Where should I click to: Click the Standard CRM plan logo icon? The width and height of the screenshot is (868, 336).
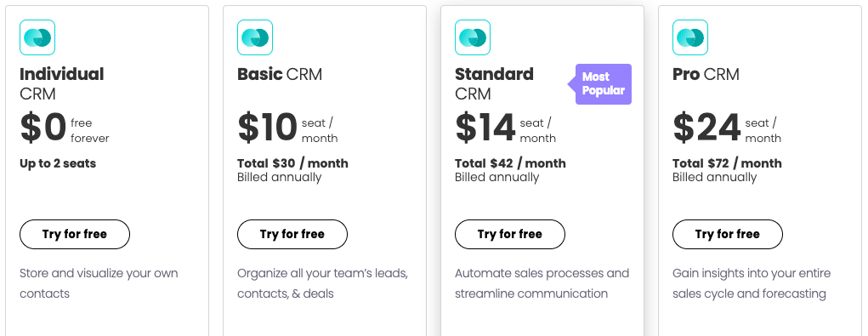pyautogui.click(x=473, y=37)
